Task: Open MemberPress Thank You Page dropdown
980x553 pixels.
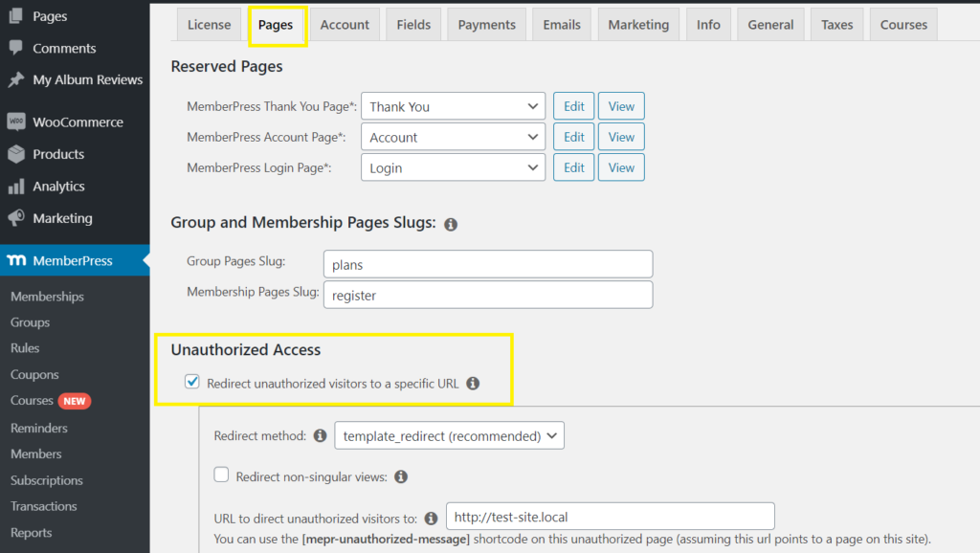Action: (x=453, y=106)
